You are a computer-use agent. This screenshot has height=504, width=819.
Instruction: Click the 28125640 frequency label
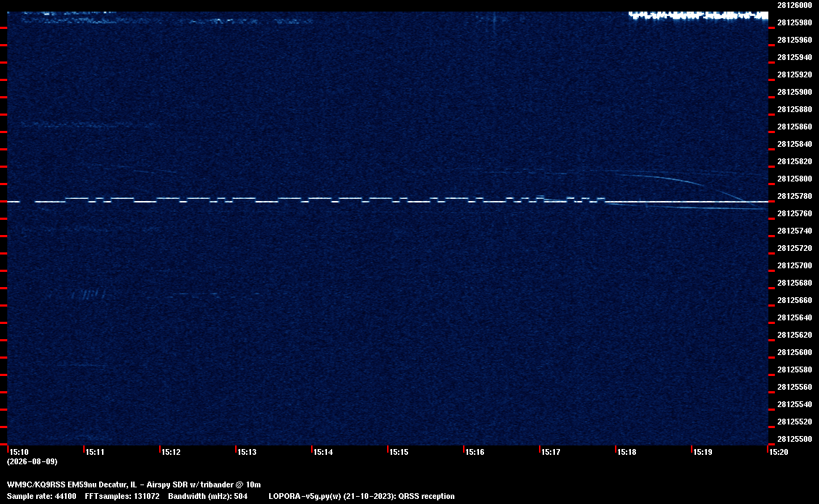tap(795, 317)
